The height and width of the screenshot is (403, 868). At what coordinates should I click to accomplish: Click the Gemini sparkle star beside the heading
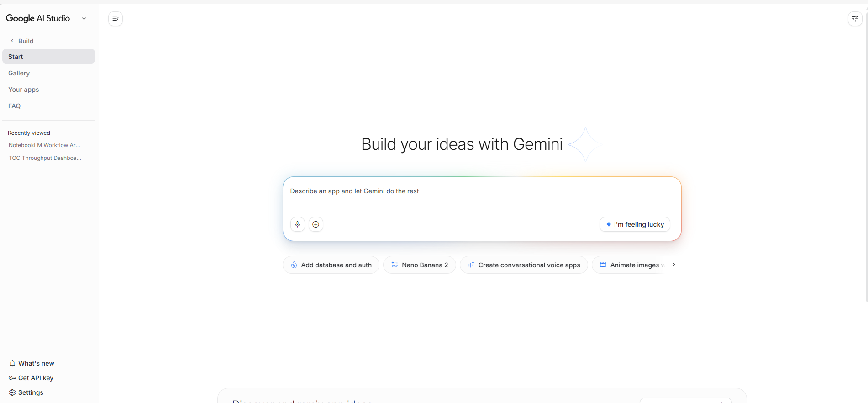pos(585,144)
